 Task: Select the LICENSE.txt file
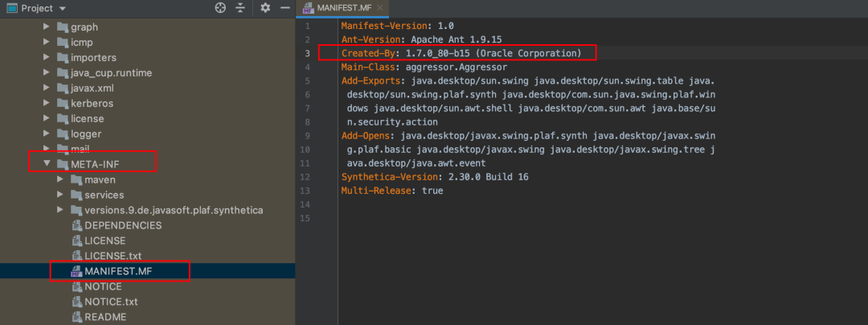click(113, 256)
